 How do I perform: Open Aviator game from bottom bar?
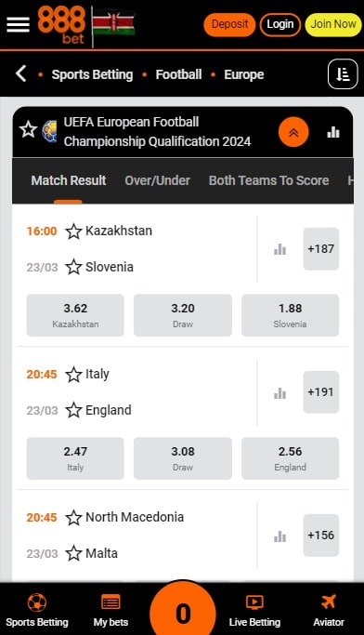click(x=329, y=611)
